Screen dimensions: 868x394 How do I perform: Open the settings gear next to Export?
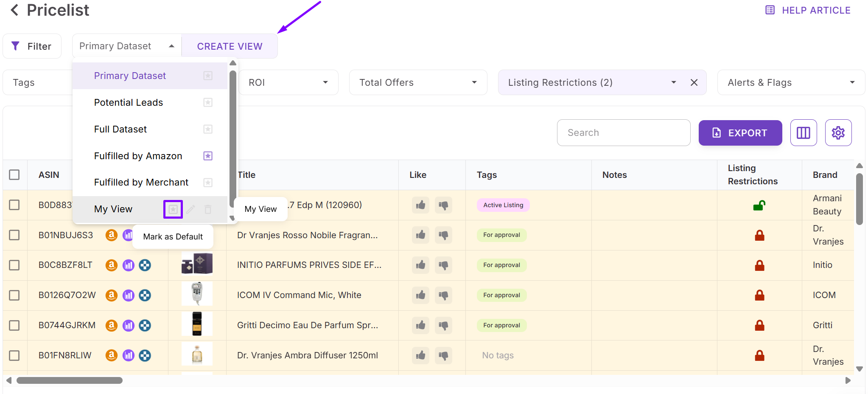tap(838, 133)
